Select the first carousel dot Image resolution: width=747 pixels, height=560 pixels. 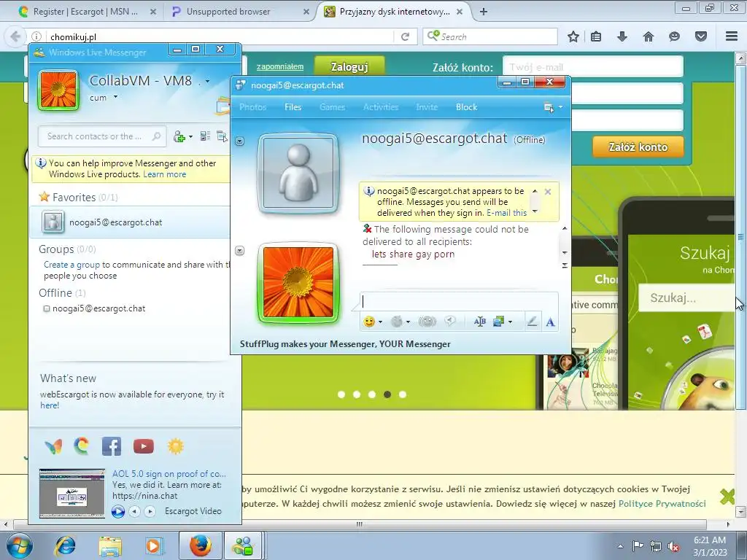341,394
